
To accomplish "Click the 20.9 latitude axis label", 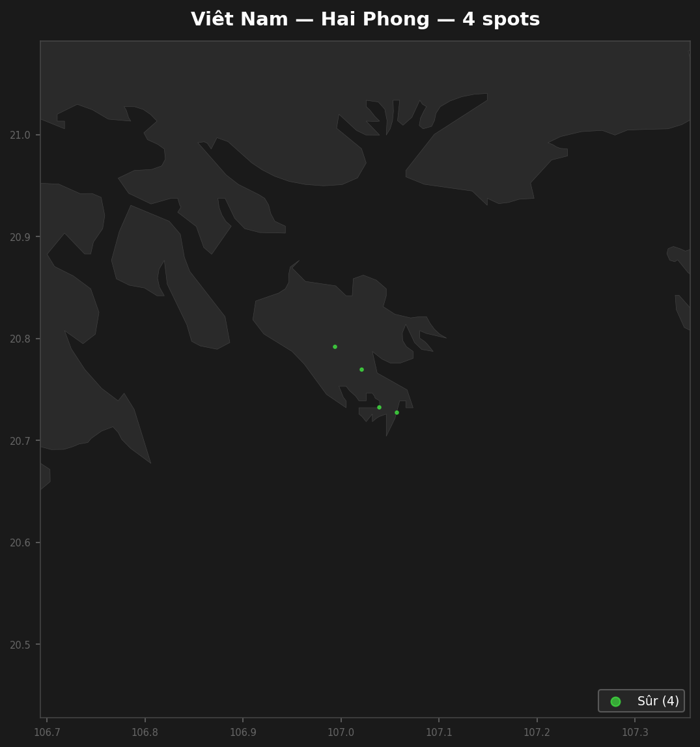I will pyautogui.click(x=20, y=237).
